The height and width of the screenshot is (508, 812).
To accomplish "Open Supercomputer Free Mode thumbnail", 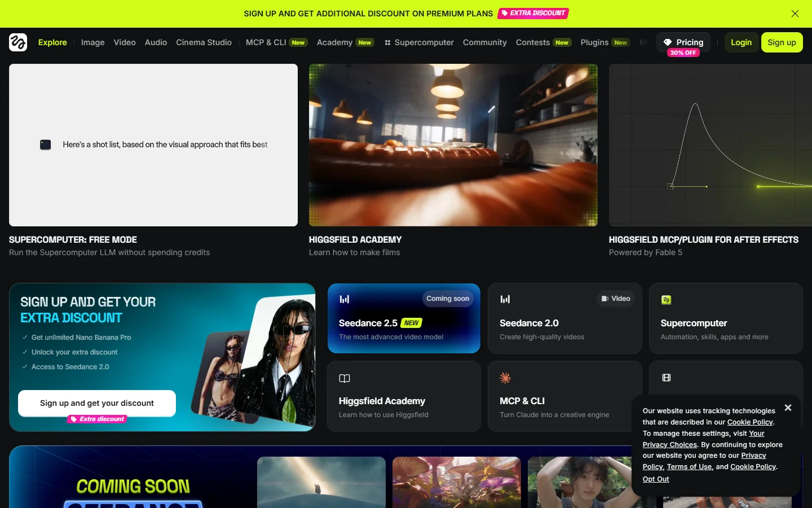I will [x=153, y=145].
